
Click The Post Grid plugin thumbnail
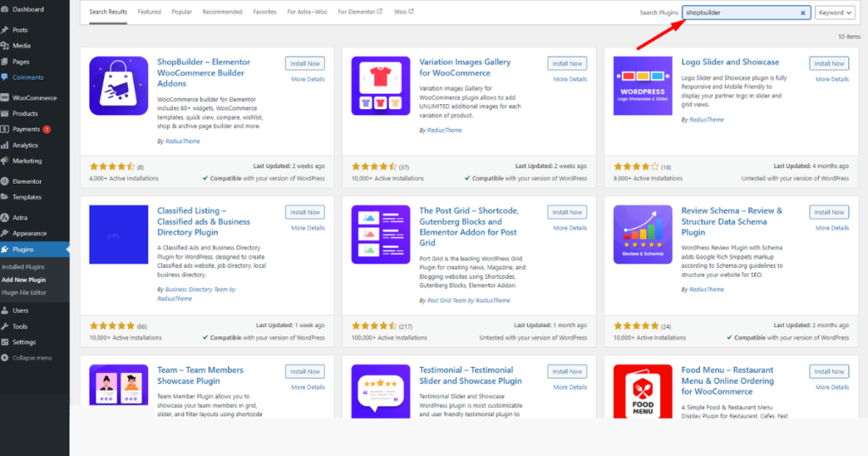pos(381,235)
